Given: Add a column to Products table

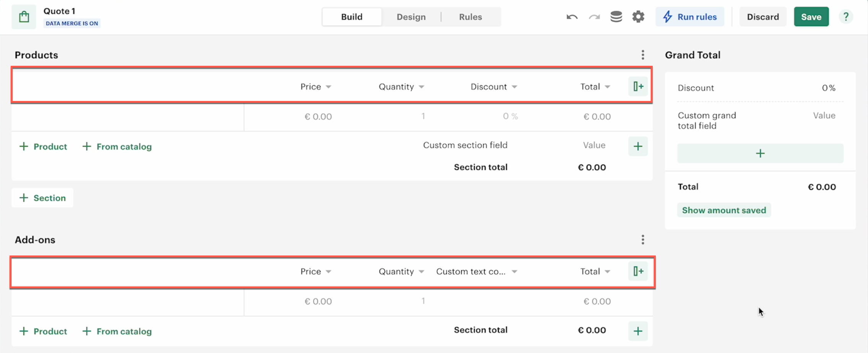Looking at the screenshot, I should (638, 86).
